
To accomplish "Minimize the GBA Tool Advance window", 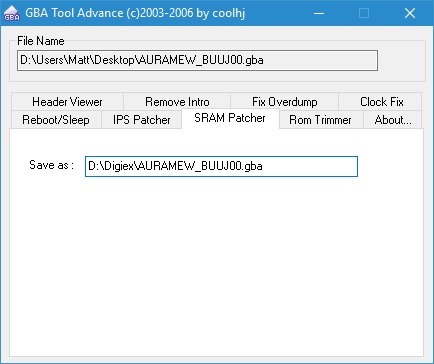I will [x=319, y=13].
